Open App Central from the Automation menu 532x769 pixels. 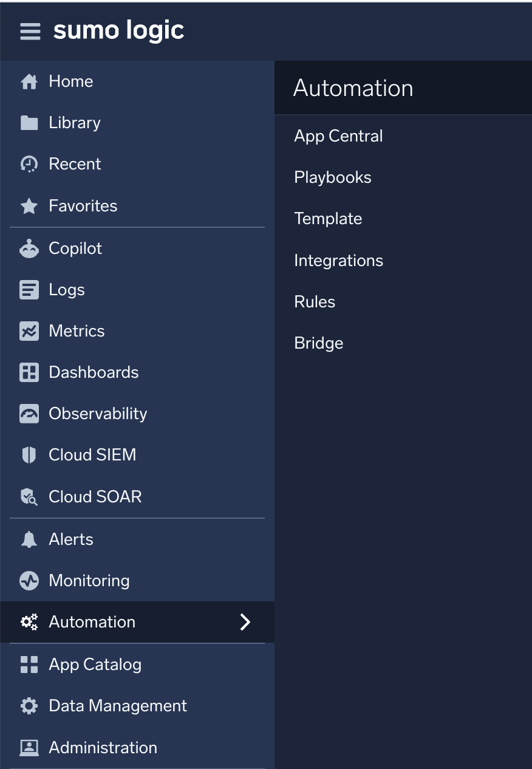(338, 136)
